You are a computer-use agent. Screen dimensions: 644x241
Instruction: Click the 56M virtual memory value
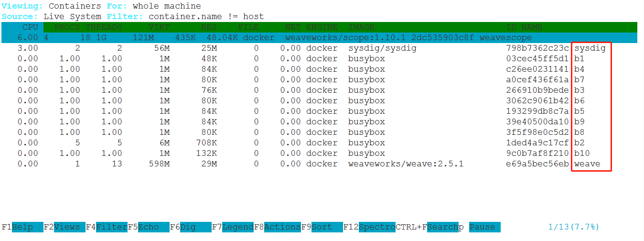coord(161,48)
